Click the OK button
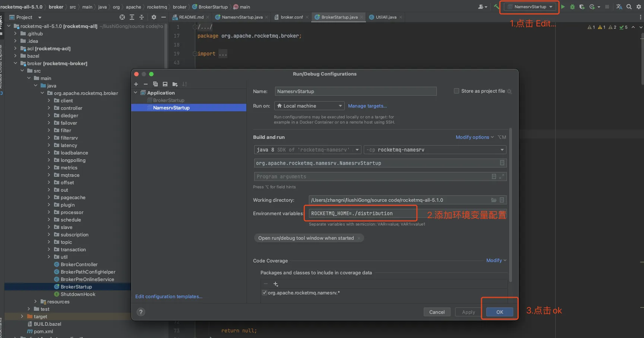The image size is (644, 338). click(x=499, y=312)
